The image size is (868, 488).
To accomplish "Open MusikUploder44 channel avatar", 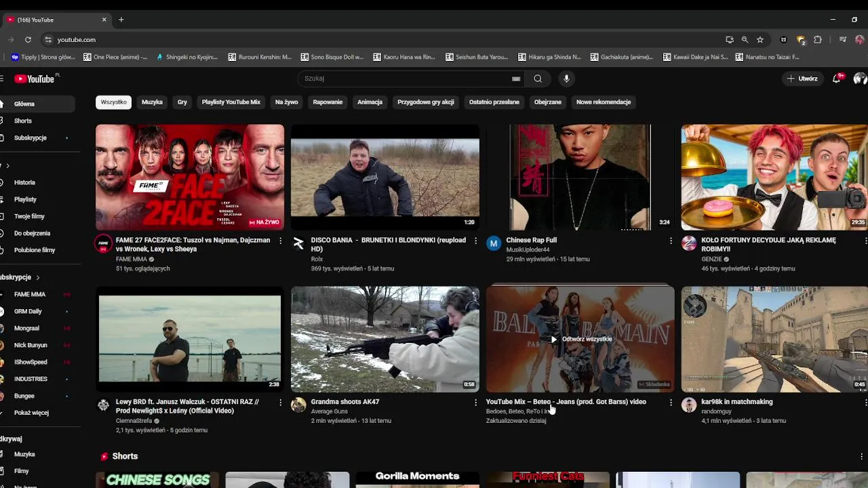I will 494,244.
